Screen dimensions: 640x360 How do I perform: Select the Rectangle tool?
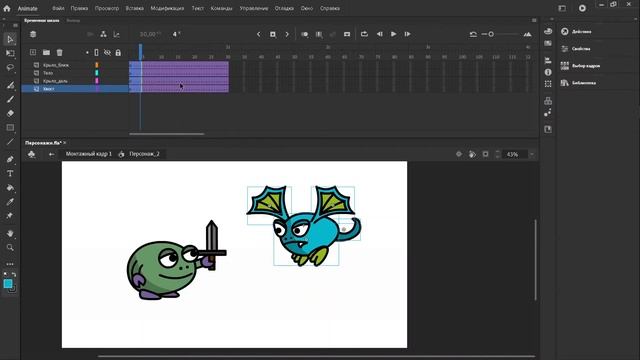[x=10, y=128]
